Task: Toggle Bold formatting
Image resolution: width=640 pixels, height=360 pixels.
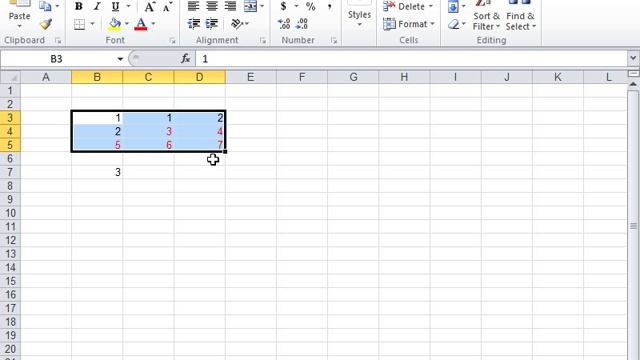Action: coord(79,7)
